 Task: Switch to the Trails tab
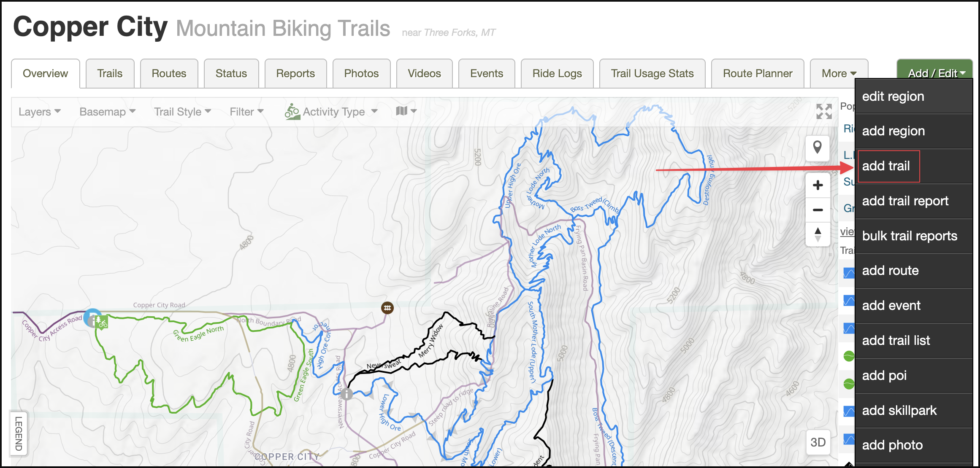tap(110, 73)
